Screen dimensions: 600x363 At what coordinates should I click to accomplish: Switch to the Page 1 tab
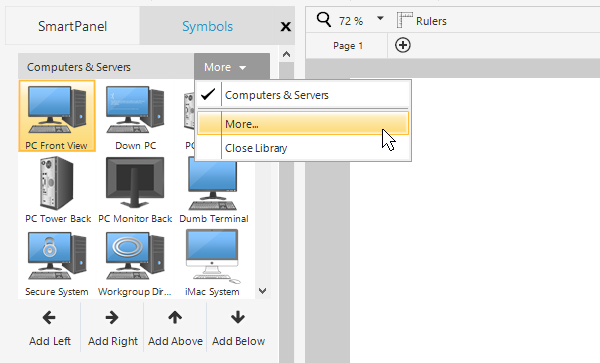point(347,46)
